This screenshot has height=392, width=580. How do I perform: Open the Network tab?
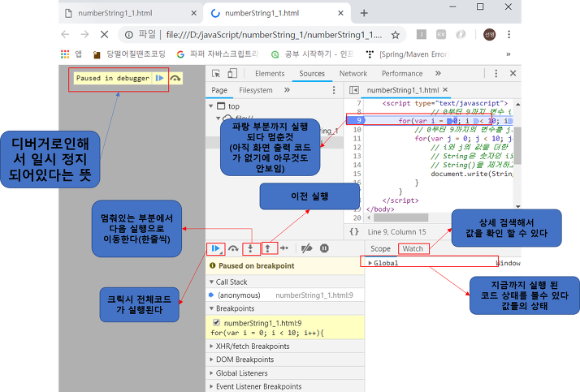tap(353, 74)
